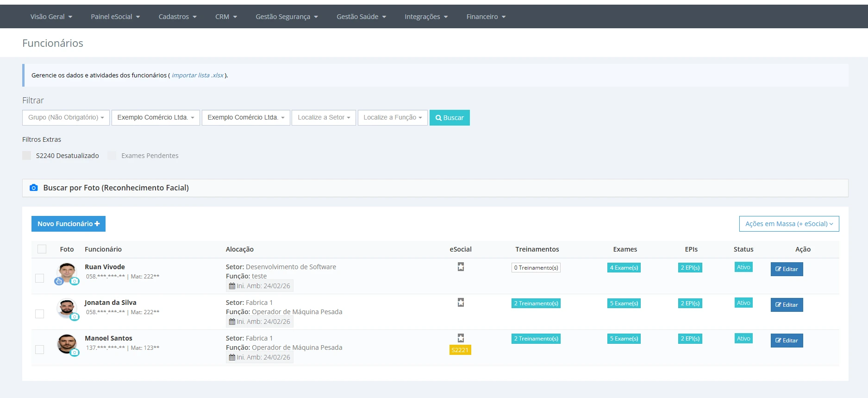Screen dimensions: 868x398
Task: Click the eSocial star icon for Jonatan da Silva
Action: click(x=461, y=303)
